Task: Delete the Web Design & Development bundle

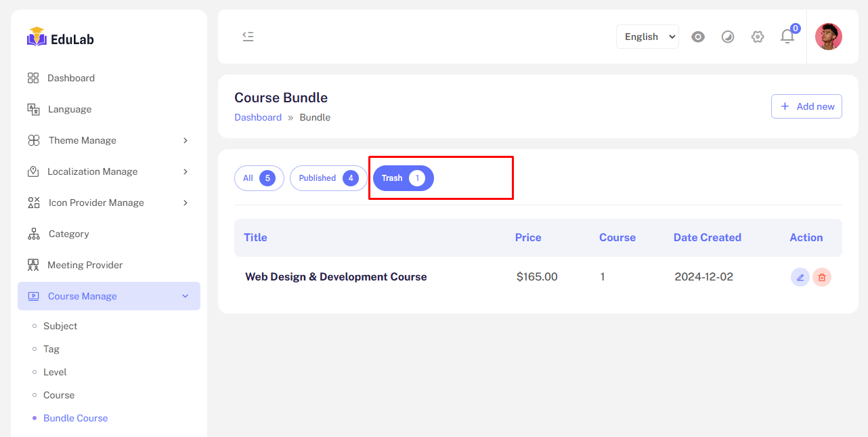Action: (822, 277)
